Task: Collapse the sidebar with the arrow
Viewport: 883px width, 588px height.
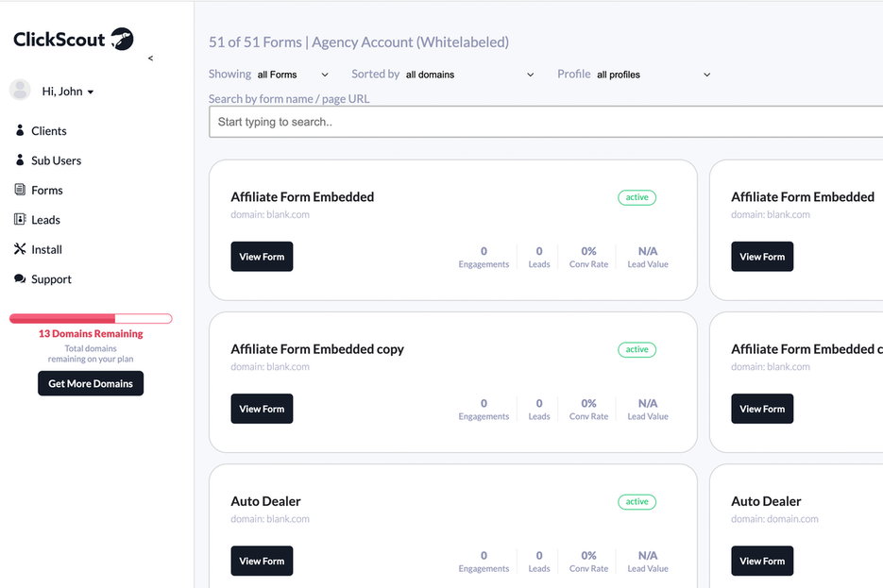Action: click(x=150, y=59)
